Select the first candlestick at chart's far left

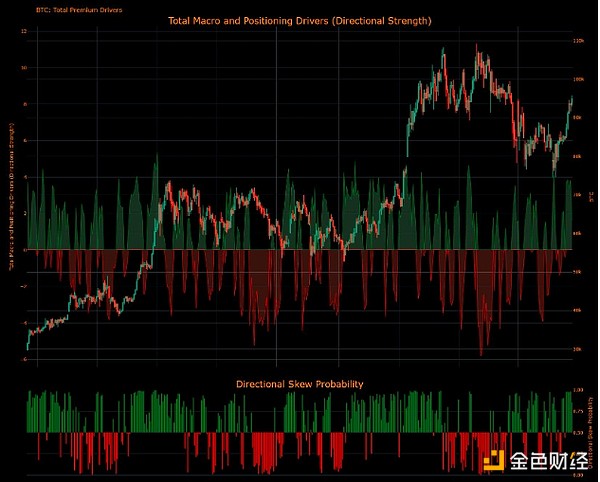pyautogui.click(x=27, y=345)
